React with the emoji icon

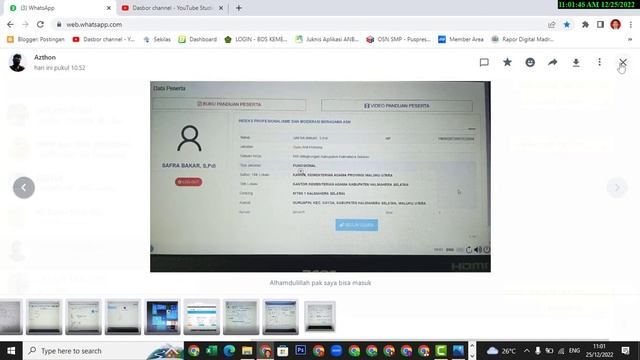point(530,62)
